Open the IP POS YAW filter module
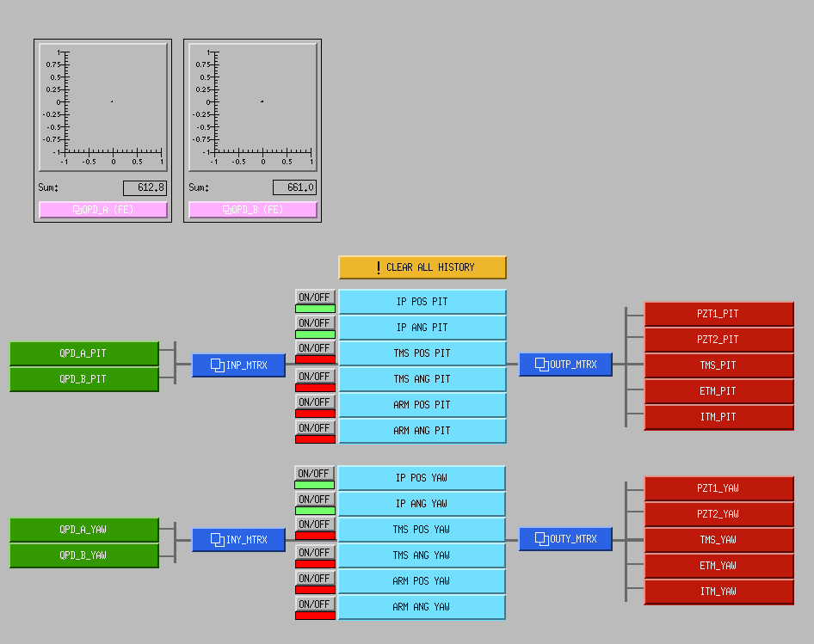 click(x=422, y=478)
